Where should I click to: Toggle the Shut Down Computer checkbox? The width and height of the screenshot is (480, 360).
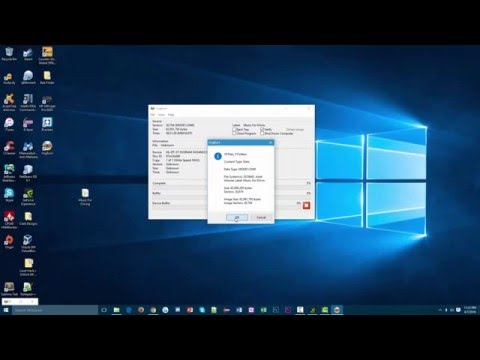262,133
